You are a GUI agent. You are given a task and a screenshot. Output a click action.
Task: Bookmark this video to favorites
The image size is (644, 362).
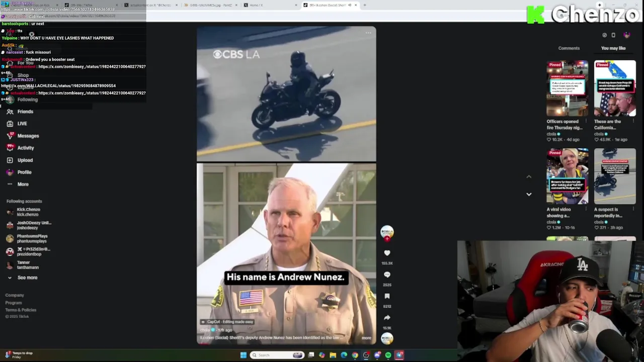pyautogui.click(x=387, y=296)
